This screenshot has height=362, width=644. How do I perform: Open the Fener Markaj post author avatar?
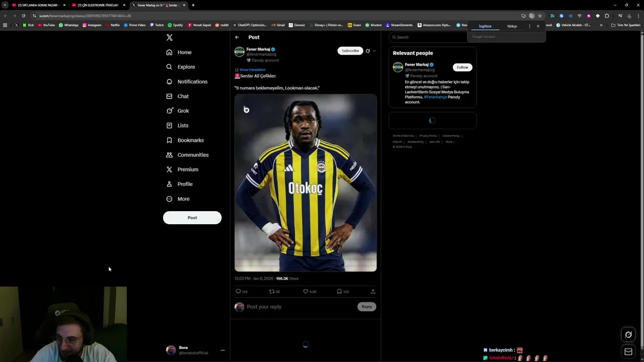pos(239,52)
